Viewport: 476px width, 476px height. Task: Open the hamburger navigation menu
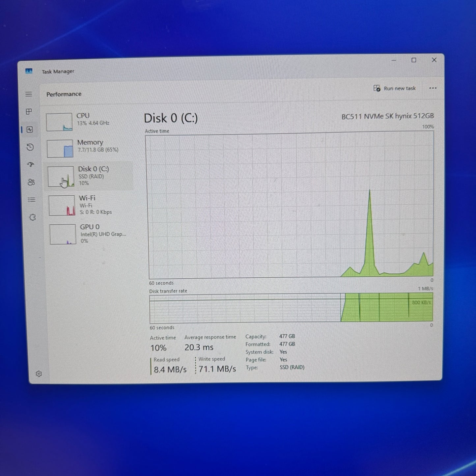point(29,94)
